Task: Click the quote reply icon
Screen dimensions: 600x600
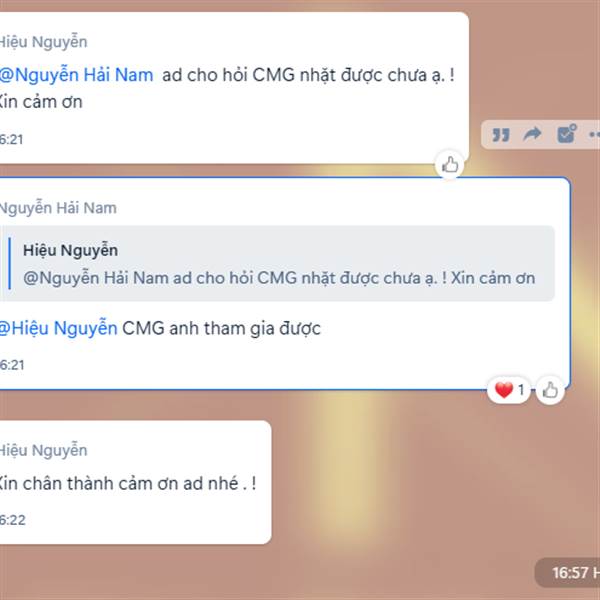Action: 501,135
